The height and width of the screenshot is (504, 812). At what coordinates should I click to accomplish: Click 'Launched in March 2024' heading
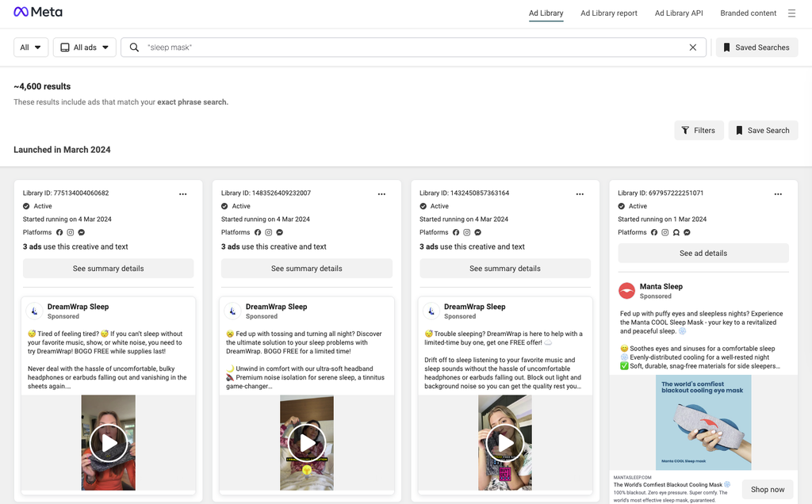(62, 150)
